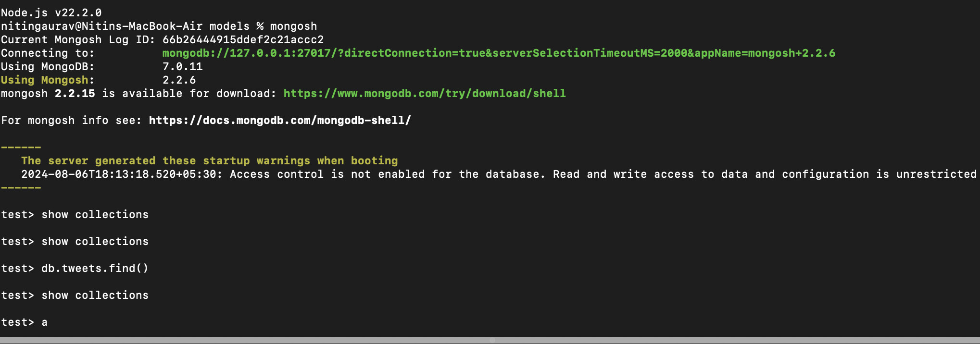Click the Node.js v22.2.0 version text
980x344 pixels.
51,12
